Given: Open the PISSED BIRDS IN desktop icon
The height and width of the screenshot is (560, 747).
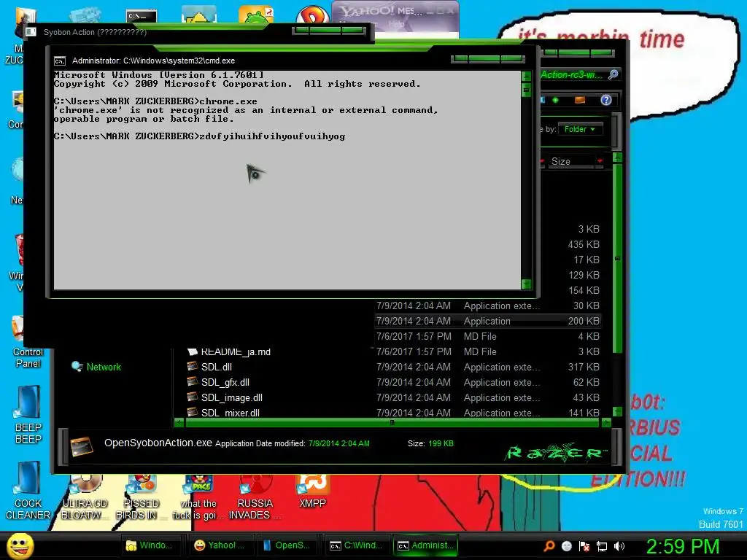Looking at the screenshot, I should tap(141, 497).
